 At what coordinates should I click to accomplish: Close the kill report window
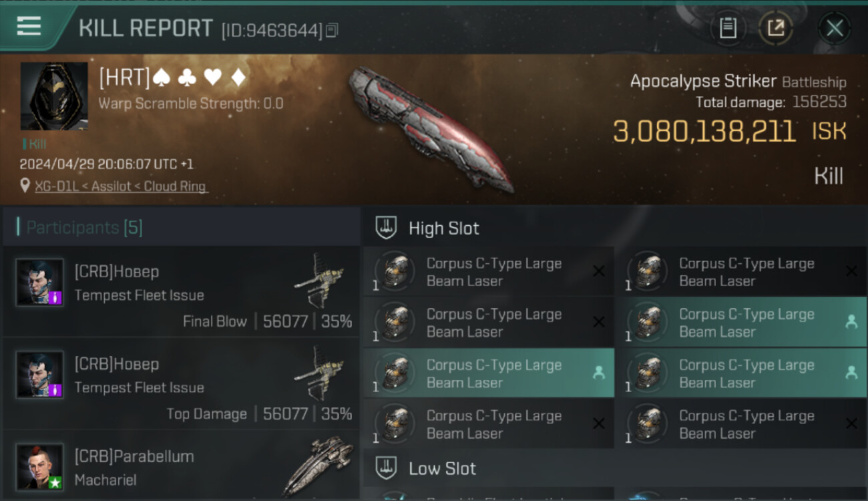(835, 28)
